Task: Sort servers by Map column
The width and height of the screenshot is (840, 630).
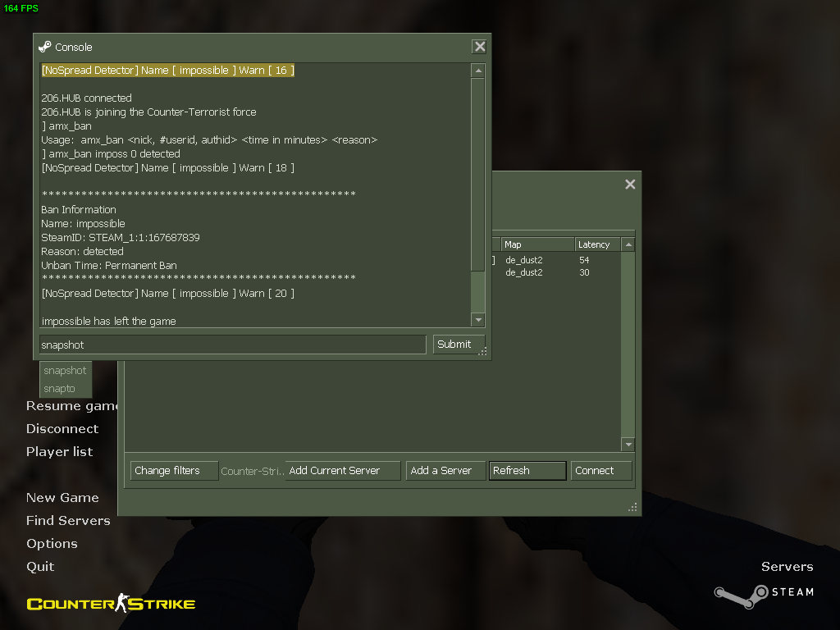Action: click(537, 244)
